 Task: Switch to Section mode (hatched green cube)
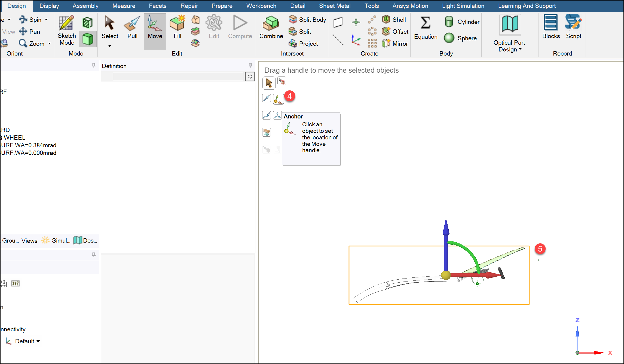pyautogui.click(x=88, y=22)
